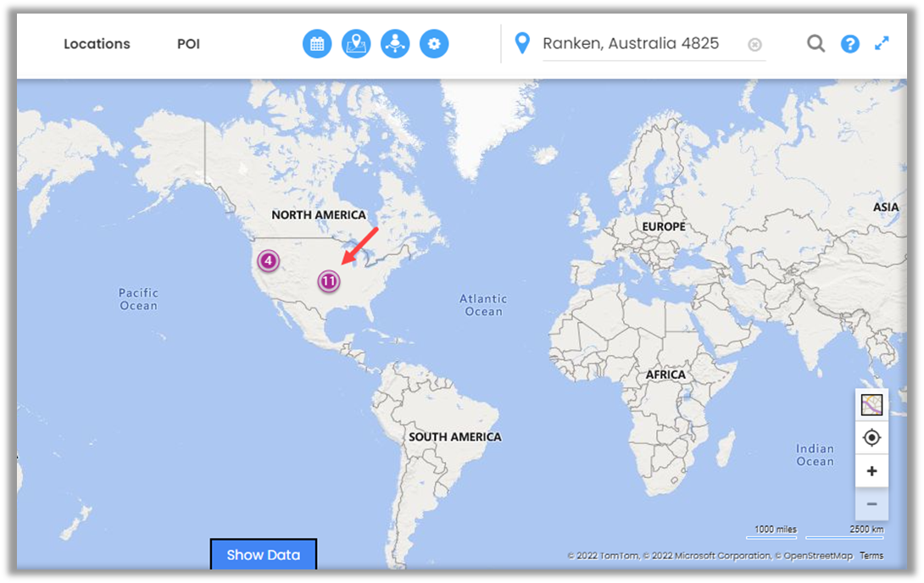Select the cluster marker labeled 11
The image size is (924, 583).
coord(329,280)
